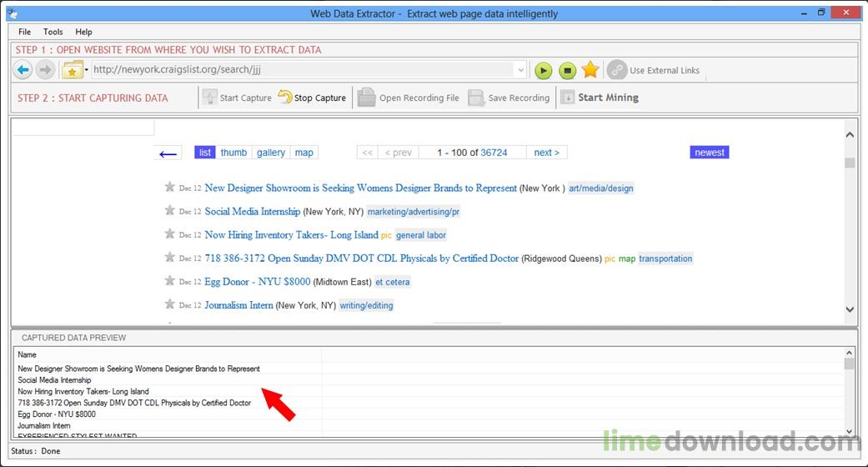The image size is (868, 467).
Task: Click the gold star bookmark icon in toolbar
Action: click(x=590, y=70)
